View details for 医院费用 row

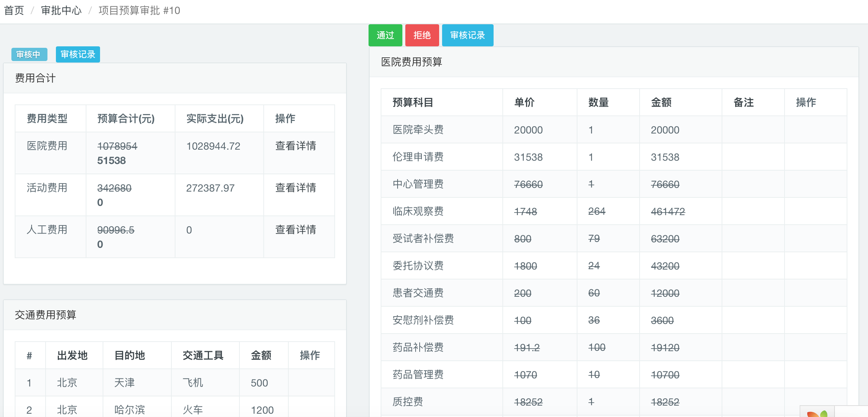(x=296, y=146)
